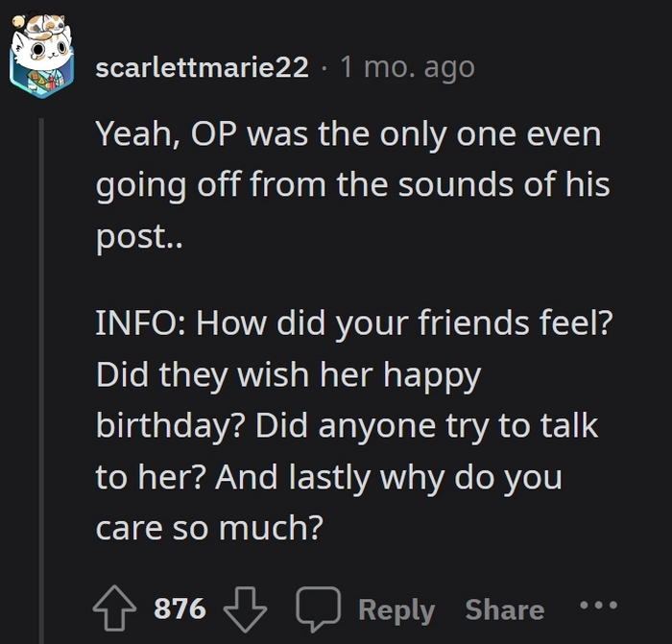Share this comment
This screenshot has height=644, width=672.
pos(504,609)
